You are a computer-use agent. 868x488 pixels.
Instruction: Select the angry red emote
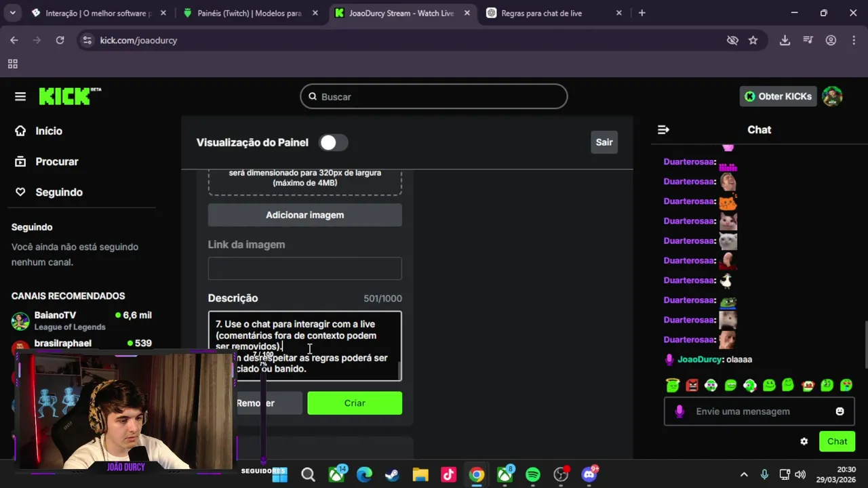pos(692,385)
